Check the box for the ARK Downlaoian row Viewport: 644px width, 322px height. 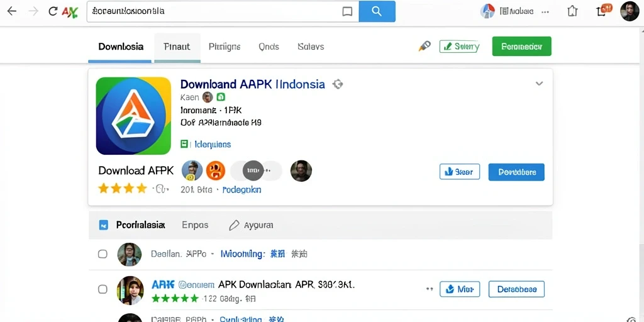pos(103,289)
